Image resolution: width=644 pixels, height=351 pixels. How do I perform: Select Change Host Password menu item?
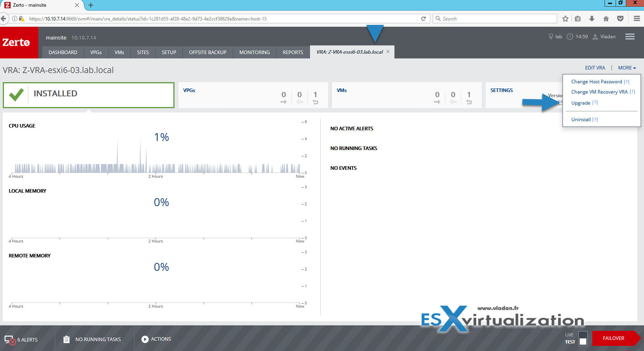[x=597, y=82]
